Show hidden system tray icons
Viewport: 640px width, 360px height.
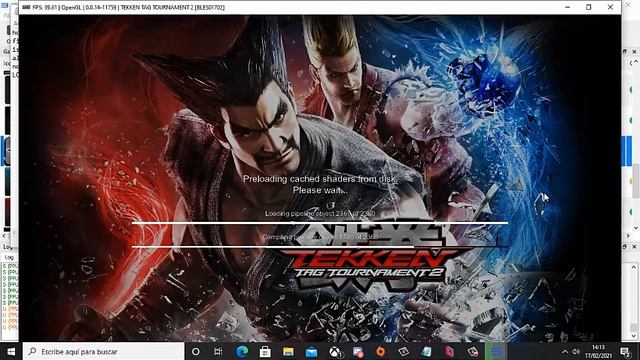(565, 351)
